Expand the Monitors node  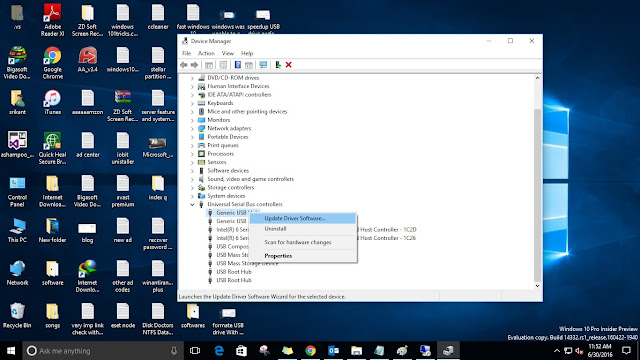coord(192,120)
